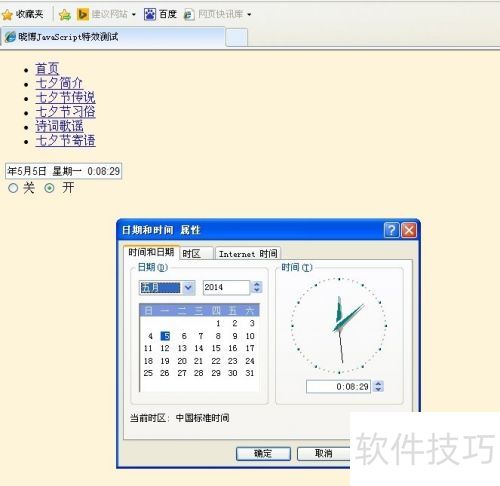The width and height of the screenshot is (500, 486).
Task: Open the 首页 link
Action: [x=47, y=69]
